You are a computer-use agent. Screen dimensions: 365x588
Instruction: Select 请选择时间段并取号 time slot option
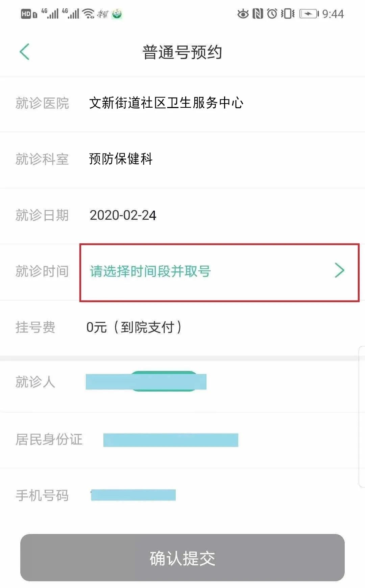150,271
